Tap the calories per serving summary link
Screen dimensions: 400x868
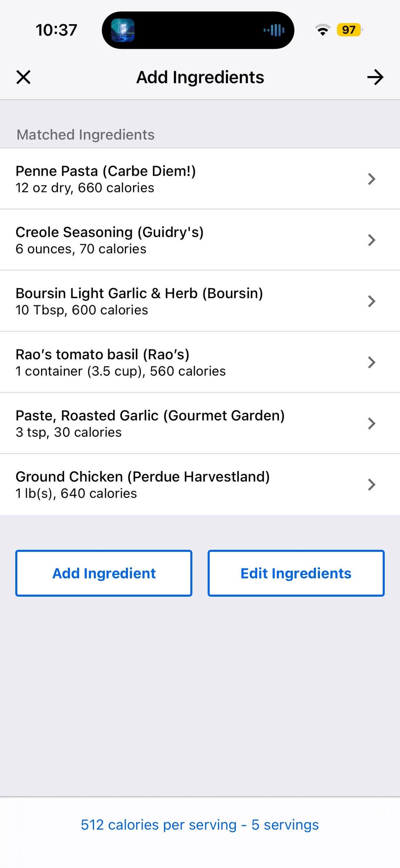[200, 825]
